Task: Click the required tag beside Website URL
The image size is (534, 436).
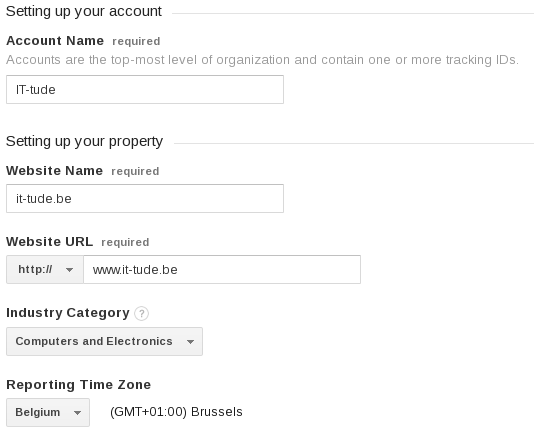Action: (125, 242)
